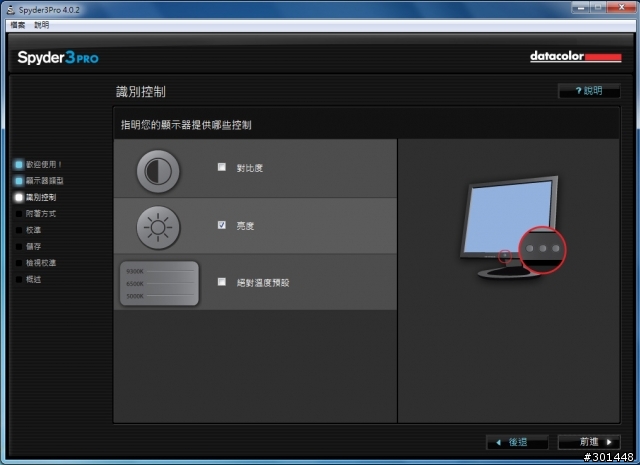Click the Spyder3Pro logo
The height and width of the screenshot is (465, 640).
pyautogui.click(x=58, y=58)
